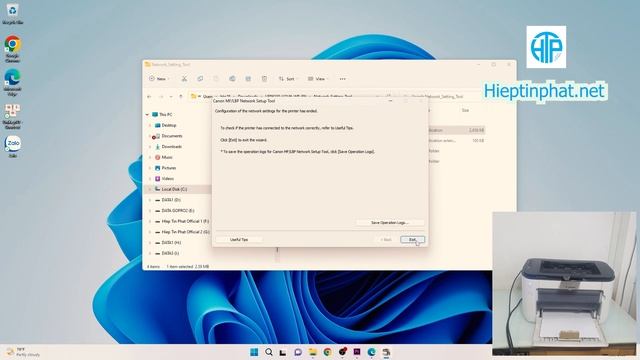Open the Chat icon on the taskbar

click(298, 352)
